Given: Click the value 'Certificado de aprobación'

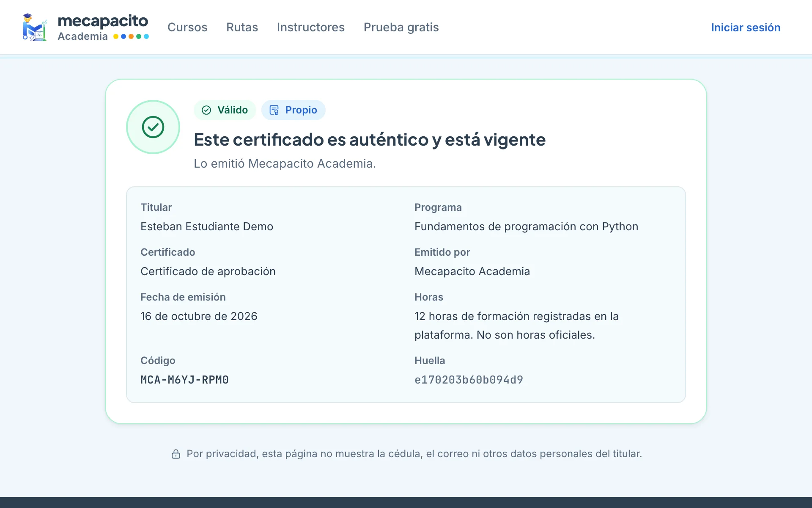Looking at the screenshot, I should pyautogui.click(x=208, y=271).
